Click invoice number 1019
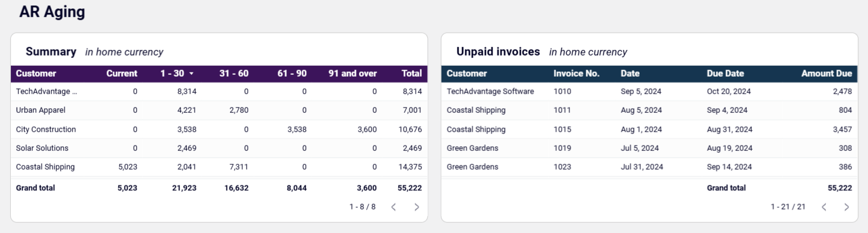This screenshot has width=868, height=233. point(563,148)
